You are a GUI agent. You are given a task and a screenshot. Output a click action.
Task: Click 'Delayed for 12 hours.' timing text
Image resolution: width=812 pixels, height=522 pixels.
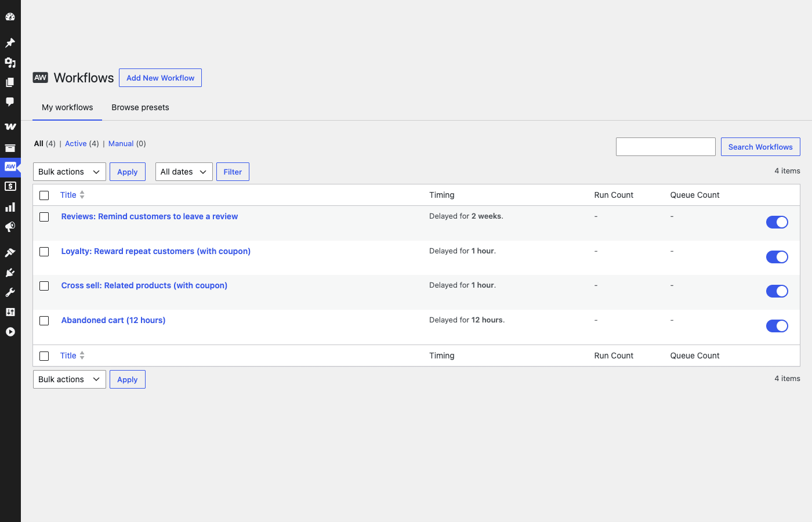[x=467, y=320]
